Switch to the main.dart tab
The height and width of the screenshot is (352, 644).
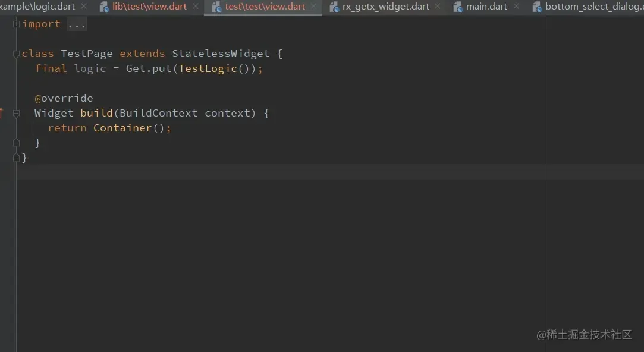(486, 7)
